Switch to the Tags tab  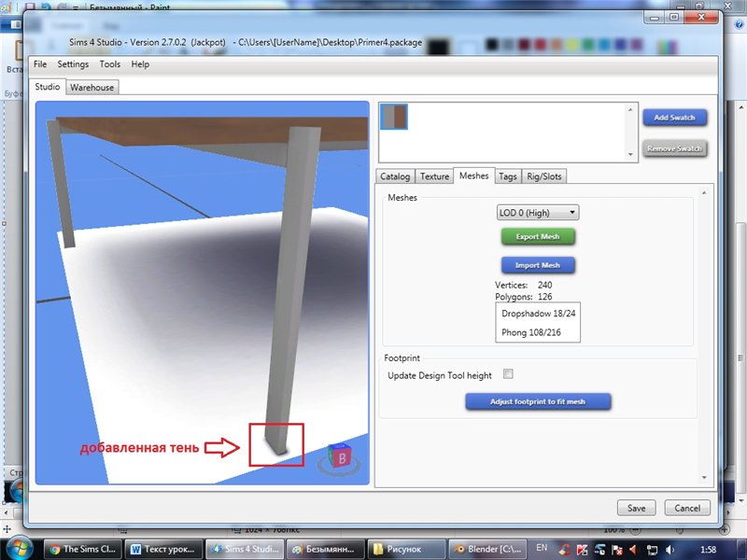pos(508,176)
